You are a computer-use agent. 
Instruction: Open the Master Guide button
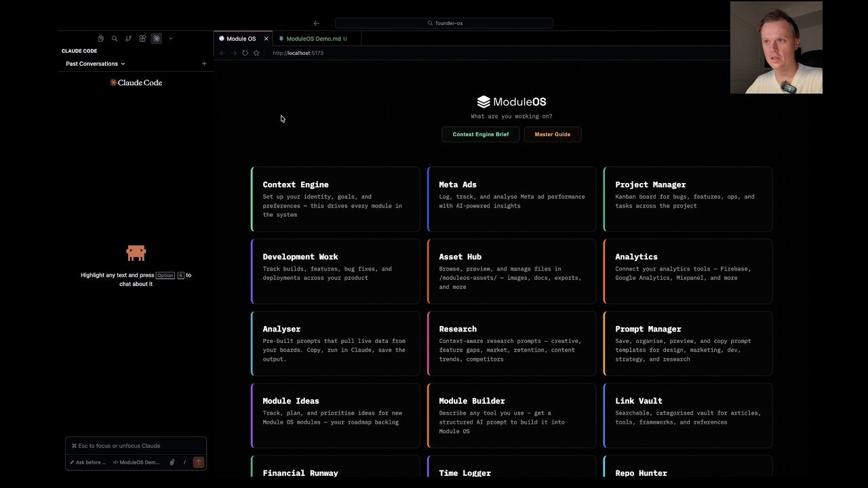tap(553, 134)
